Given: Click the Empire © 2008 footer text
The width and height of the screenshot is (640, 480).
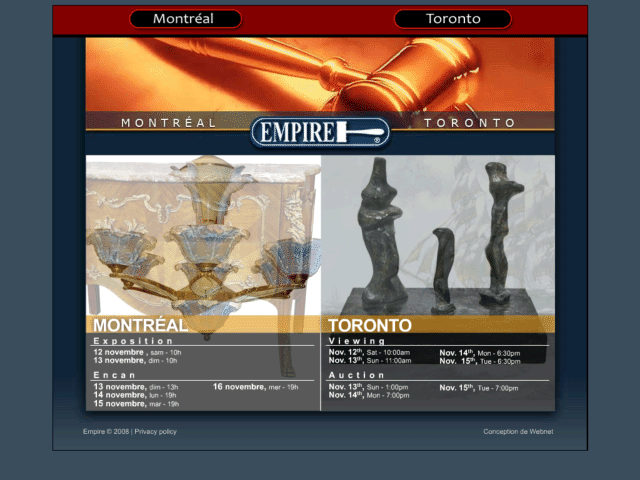Looking at the screenshot, I should click(x=106, y=431).
